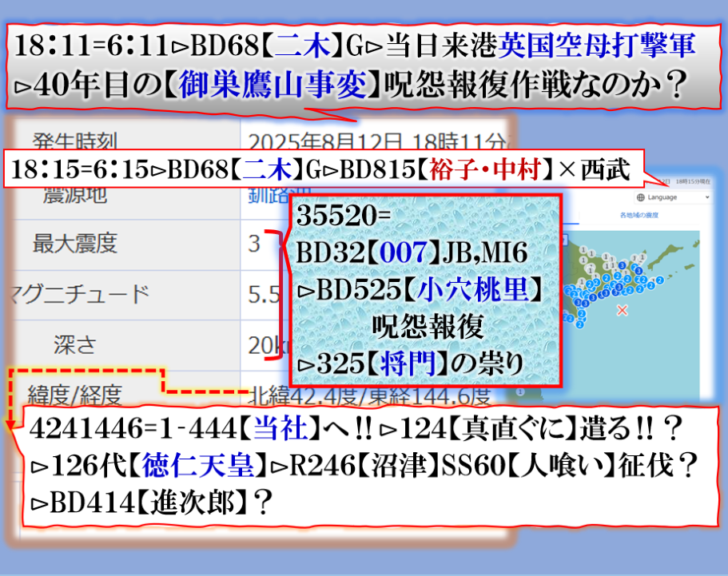Select the 深さ row label
Image resolution: width=728 pixels, height=576 pixels.
click(x=74, y=344)
